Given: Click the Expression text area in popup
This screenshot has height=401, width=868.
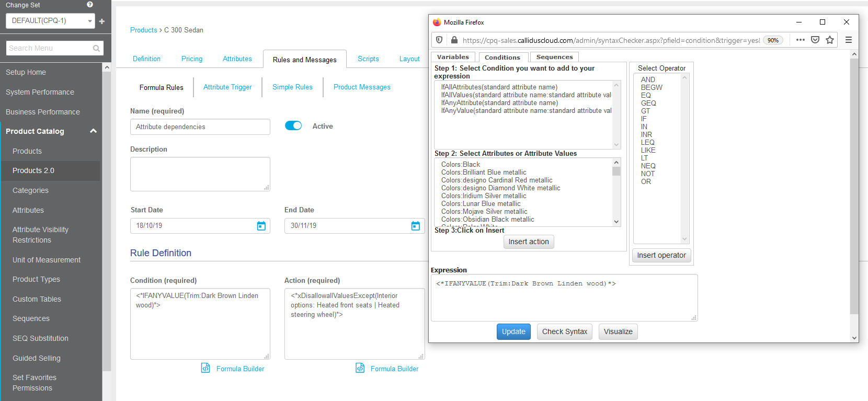Looking at the screenshot, I should tap(564, 297).
